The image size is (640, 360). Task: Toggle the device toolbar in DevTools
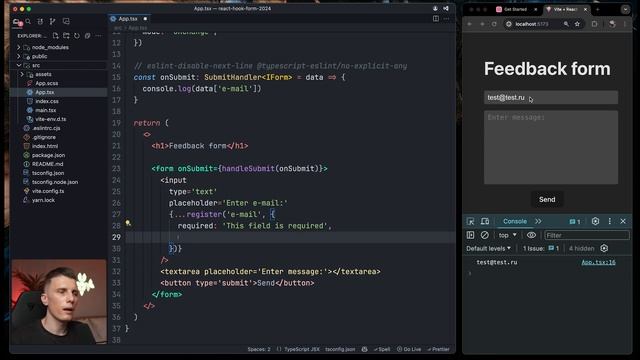485,221
